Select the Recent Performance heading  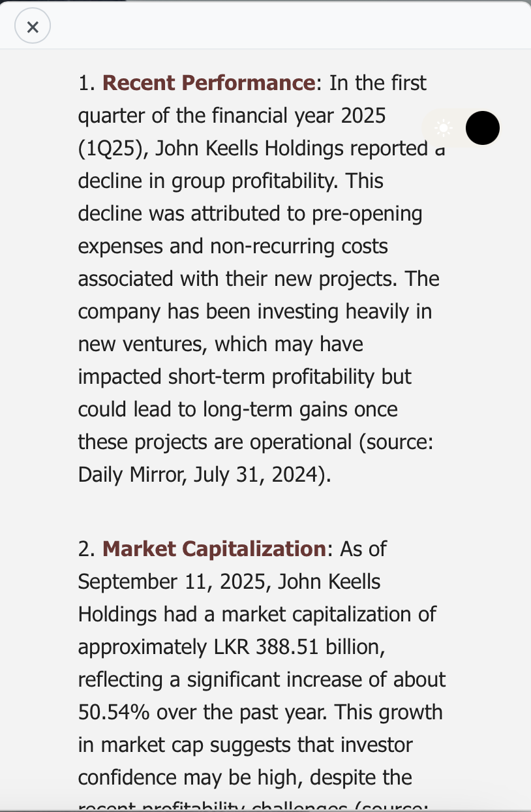[x=209, y=83]
